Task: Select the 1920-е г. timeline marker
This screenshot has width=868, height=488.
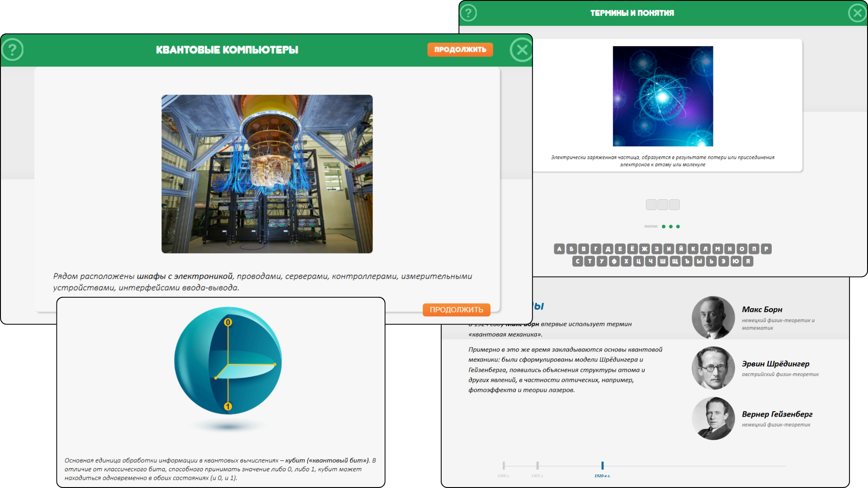Action: coord(602,466)
